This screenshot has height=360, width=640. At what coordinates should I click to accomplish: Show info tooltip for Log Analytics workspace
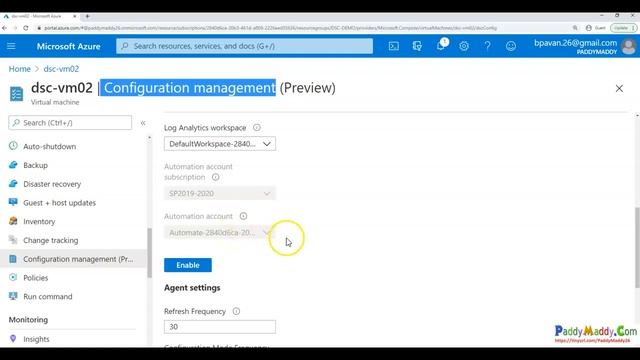256,128
